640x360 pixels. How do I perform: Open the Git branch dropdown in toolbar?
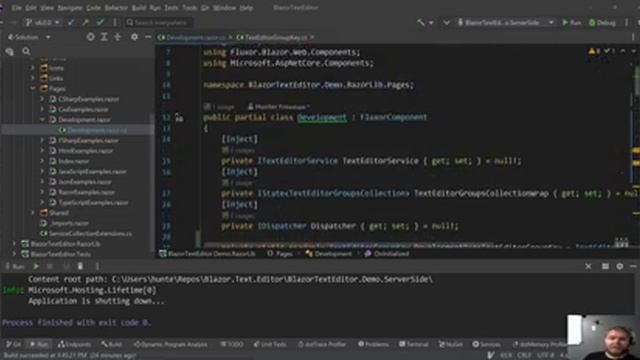tap(42, 22)
